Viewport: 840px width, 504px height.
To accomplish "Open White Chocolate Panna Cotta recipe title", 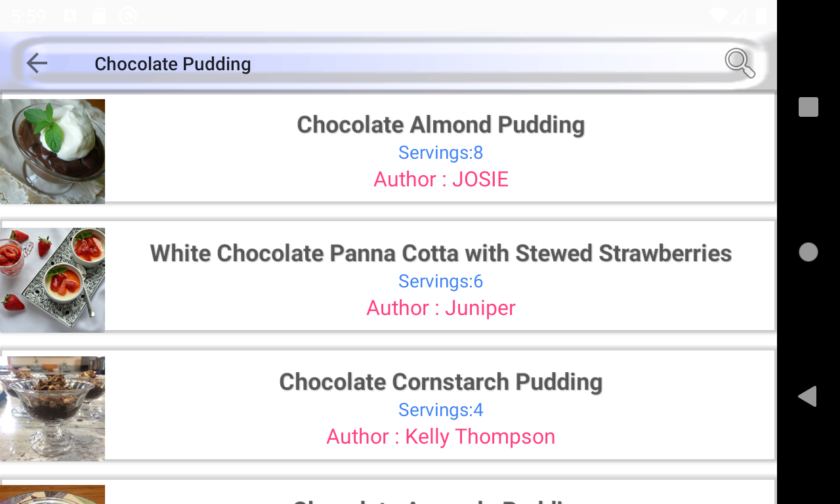I will click(440, 253).
